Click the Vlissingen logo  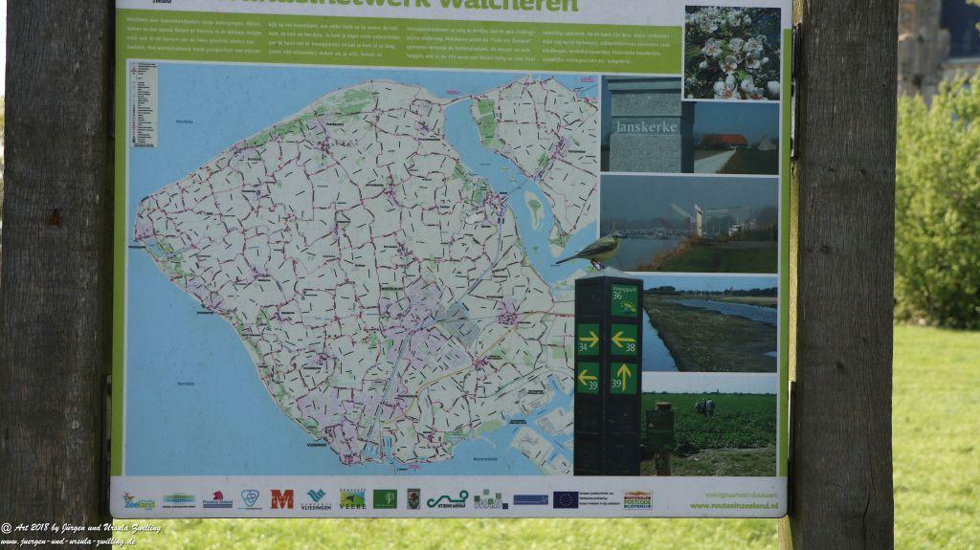point(316,498)
